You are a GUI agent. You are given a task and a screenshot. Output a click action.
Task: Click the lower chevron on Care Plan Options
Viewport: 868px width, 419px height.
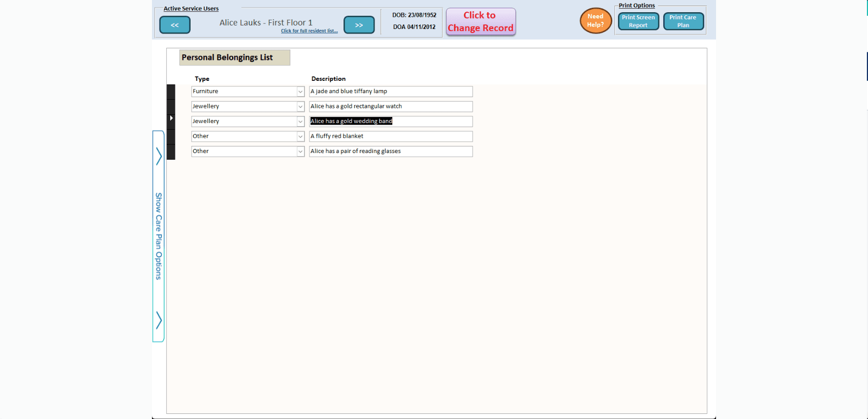[x=159, y=320]
